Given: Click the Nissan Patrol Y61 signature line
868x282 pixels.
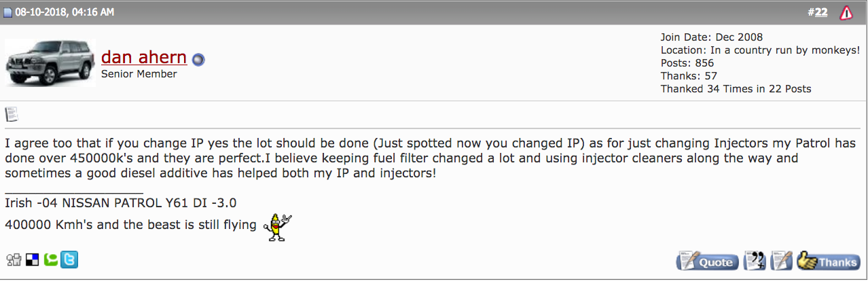Looking at the screenshot, I should [x=120, y=202].
